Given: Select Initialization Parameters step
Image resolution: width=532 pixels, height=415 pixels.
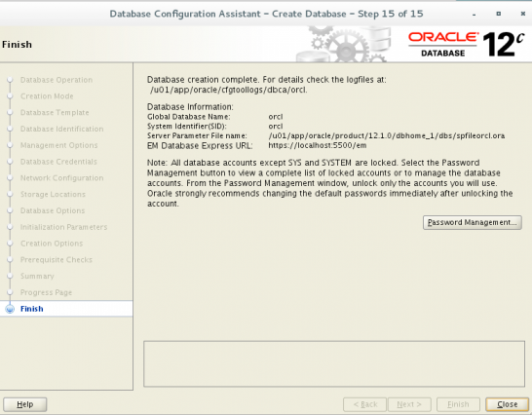Looking at the screenshot, I should click(63, 227).
